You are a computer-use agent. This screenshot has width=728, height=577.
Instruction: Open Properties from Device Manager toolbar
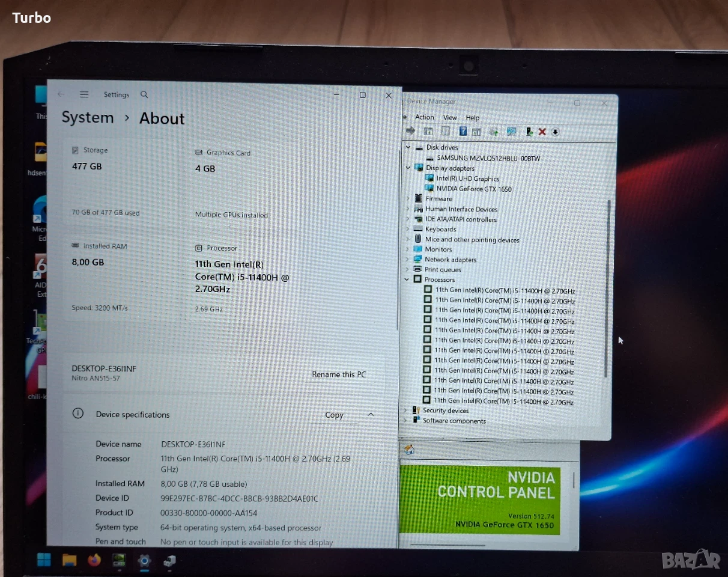click(446, 131)
